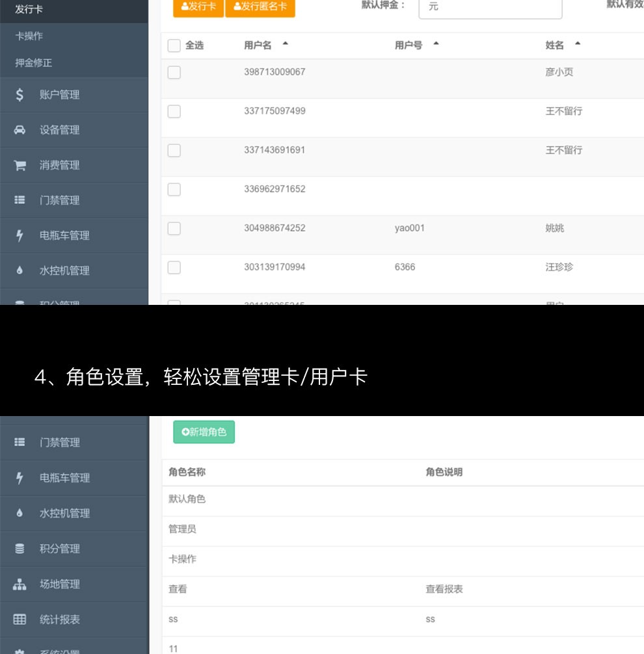
Task: Click the shopping cart icon for 消费管理
Action: [20, 165]
